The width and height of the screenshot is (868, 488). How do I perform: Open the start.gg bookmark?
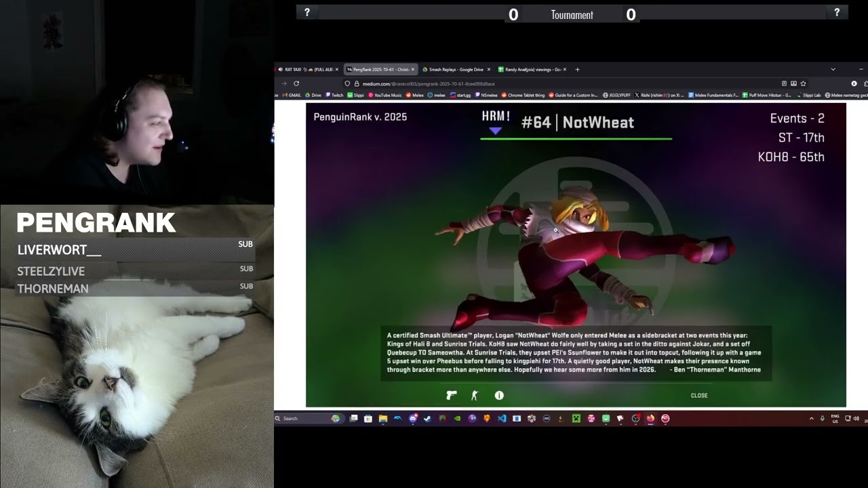pos(460,95)
